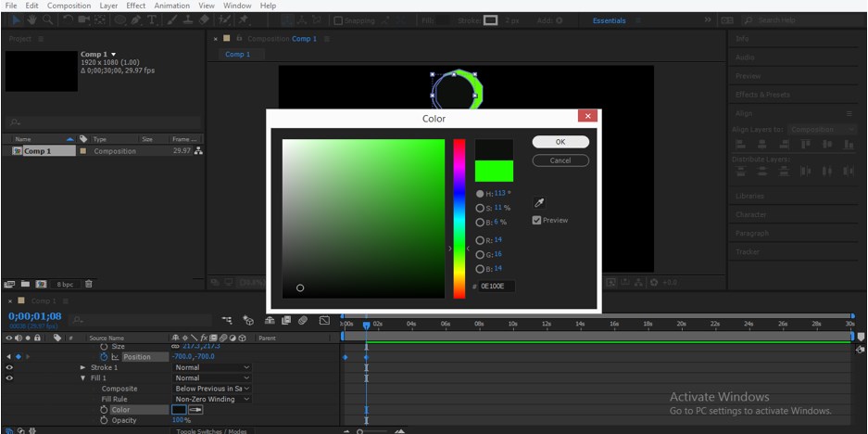Toggle the Color property stopwatch

coord(104,410)
